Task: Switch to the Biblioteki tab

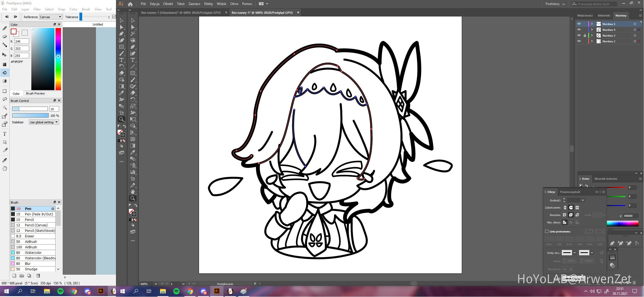Action: [604, 16]
